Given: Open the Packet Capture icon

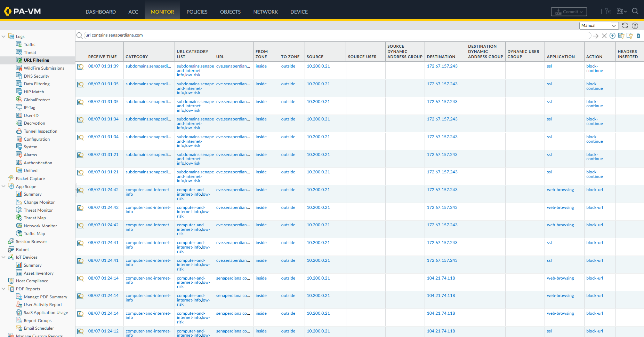Looking at the screenshot, I should click(11, 178).
